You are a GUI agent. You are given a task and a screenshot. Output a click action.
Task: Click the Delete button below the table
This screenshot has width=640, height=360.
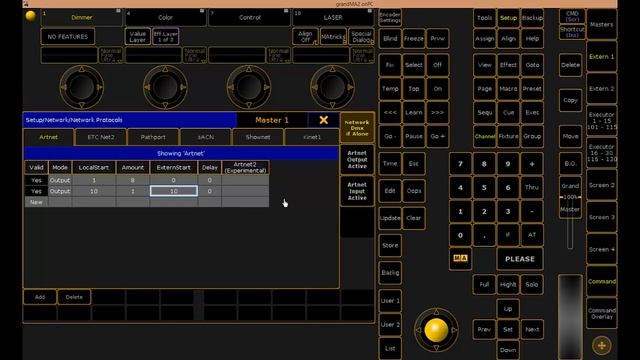tap(74, 297)
